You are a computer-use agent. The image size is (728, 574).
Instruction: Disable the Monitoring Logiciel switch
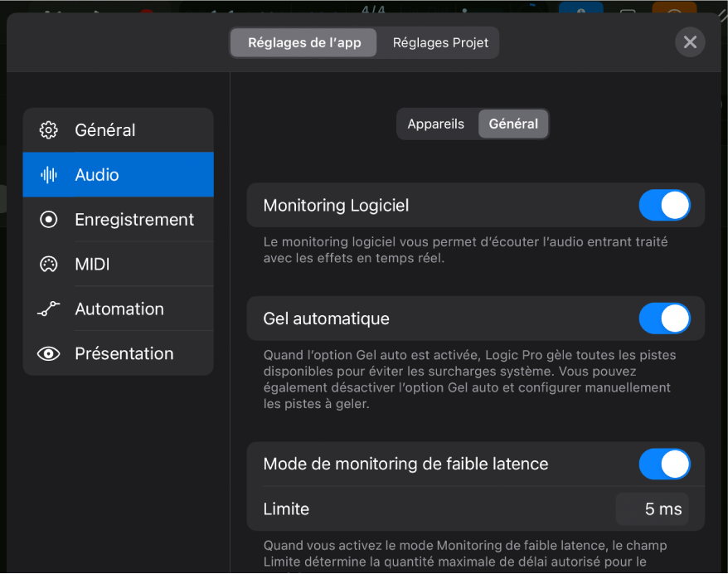[664, 206]
